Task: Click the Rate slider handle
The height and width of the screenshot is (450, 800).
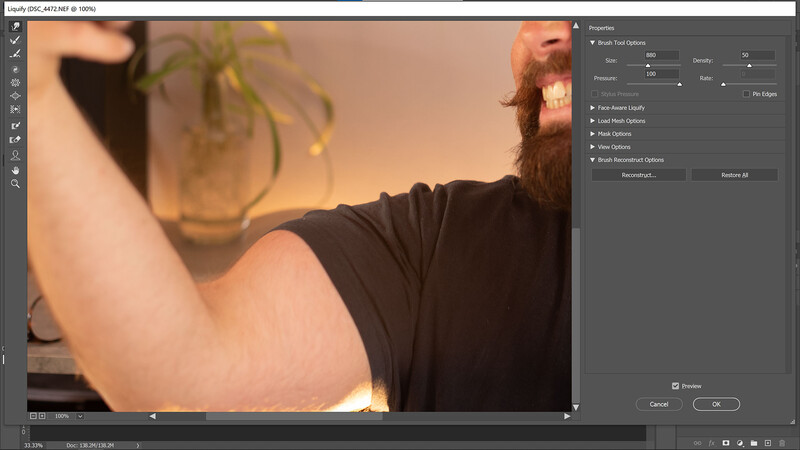Action: click(x=723, y=84)
